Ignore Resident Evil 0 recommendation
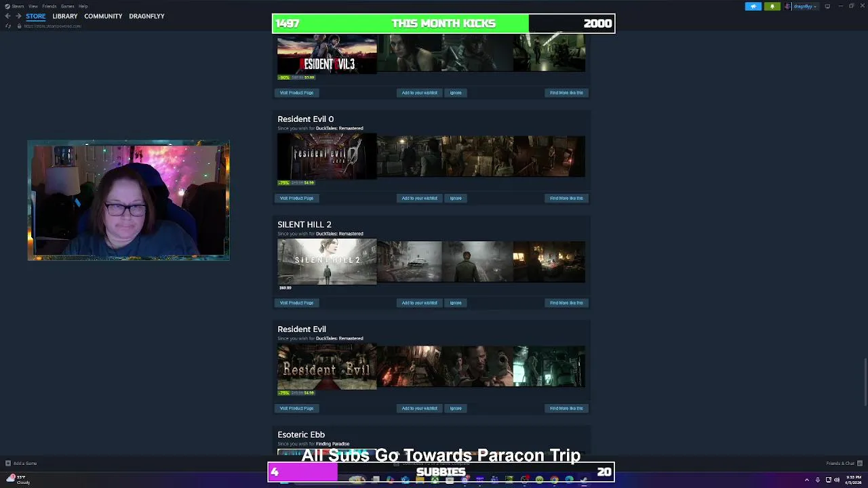 [456, 198]
